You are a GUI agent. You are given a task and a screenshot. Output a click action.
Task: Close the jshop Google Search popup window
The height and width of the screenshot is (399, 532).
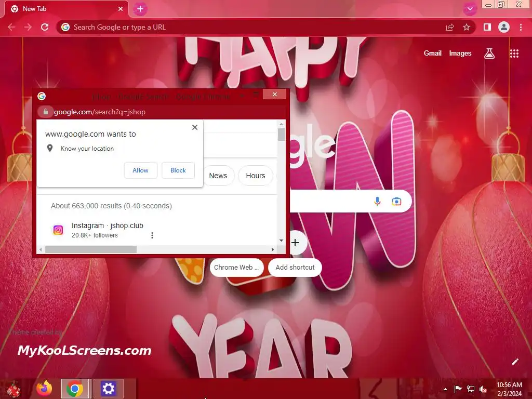pyautogui.click(x=275, y=95)
